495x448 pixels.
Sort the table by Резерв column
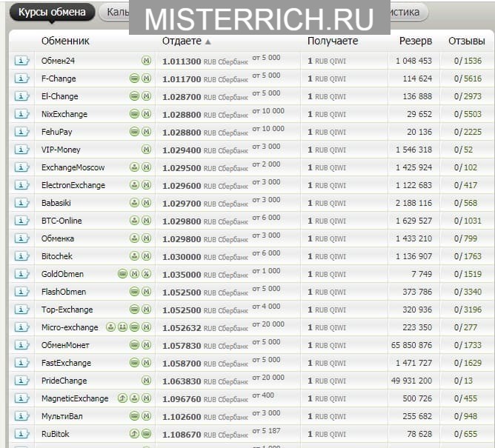click(415, 41)
